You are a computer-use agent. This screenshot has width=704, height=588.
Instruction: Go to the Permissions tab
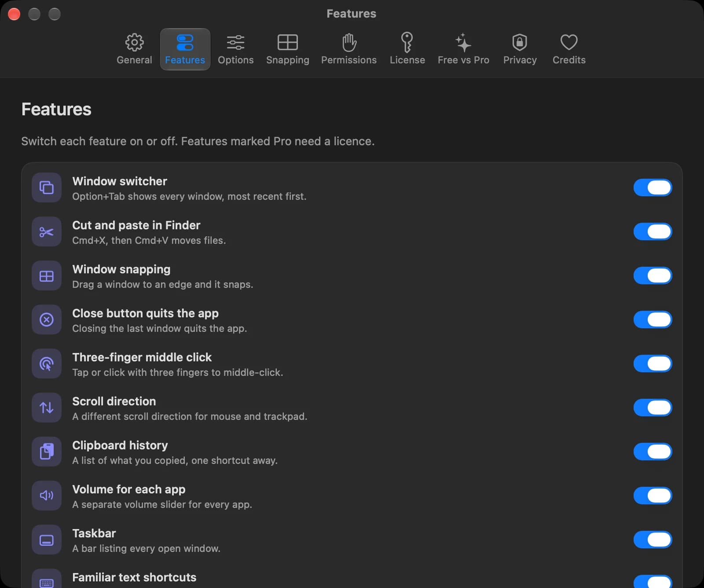pos(349,49)
